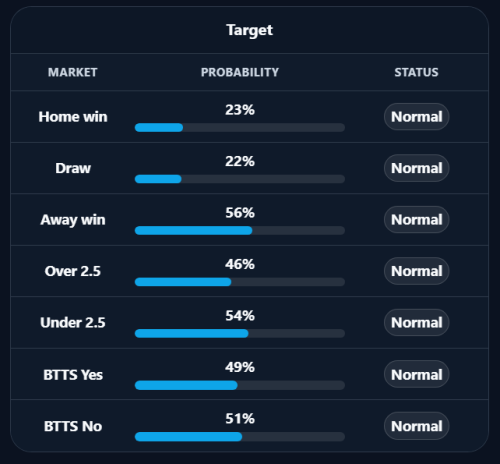
Task: Click the Over 2.5 Normal status badge
Action: pos(416,271)
